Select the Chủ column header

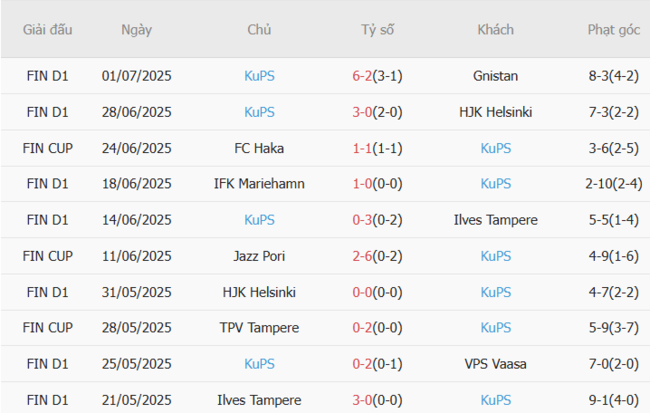point(259,30)
